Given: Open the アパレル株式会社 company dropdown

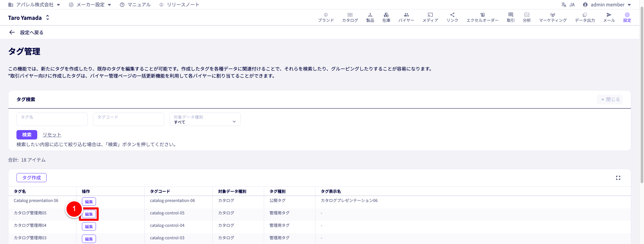Looking at the screenshot, I should [x=34, y=5].
